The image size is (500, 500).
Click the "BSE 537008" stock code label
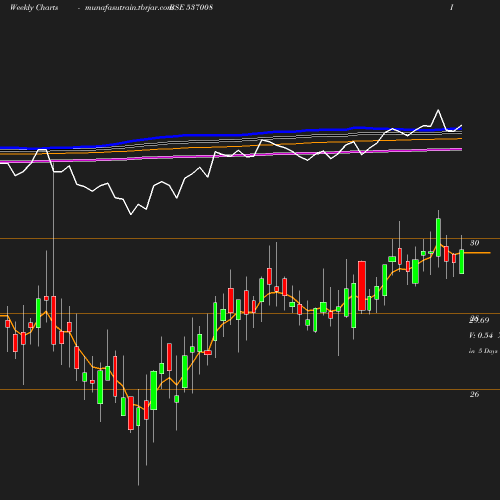[191, 7]
